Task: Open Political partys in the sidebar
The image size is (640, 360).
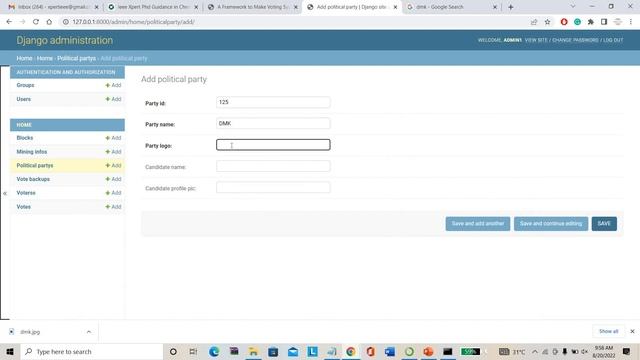Action: point(35,165)
